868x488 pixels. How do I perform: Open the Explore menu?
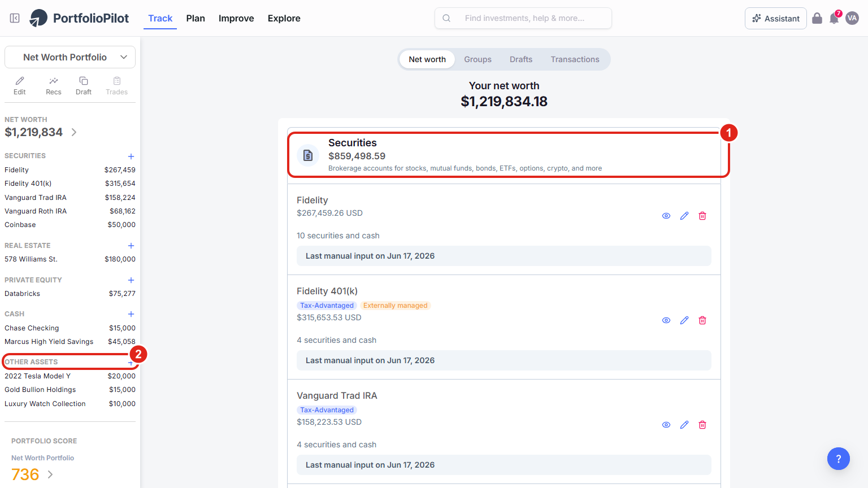pos(284,18)
